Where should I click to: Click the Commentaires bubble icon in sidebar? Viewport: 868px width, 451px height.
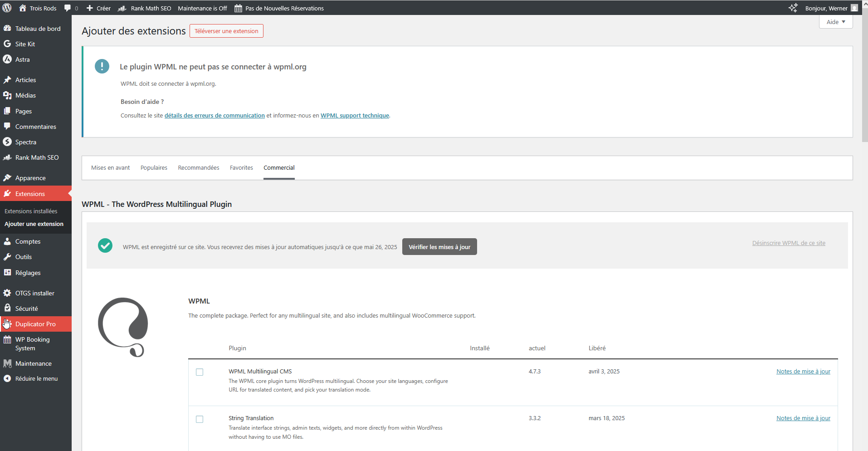7,126
